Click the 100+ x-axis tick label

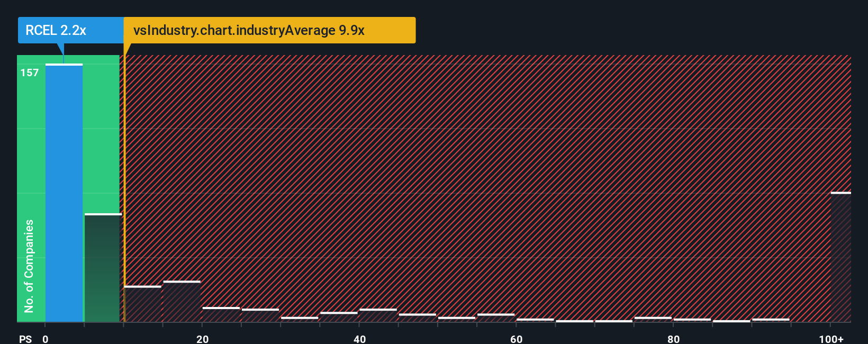[831, 339]
